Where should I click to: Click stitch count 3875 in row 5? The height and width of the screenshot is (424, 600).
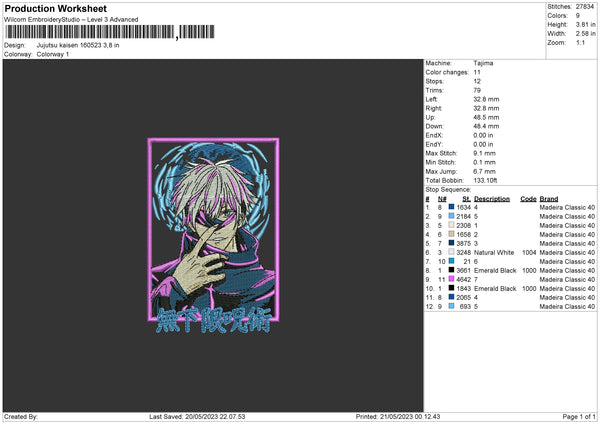(463, 243)
